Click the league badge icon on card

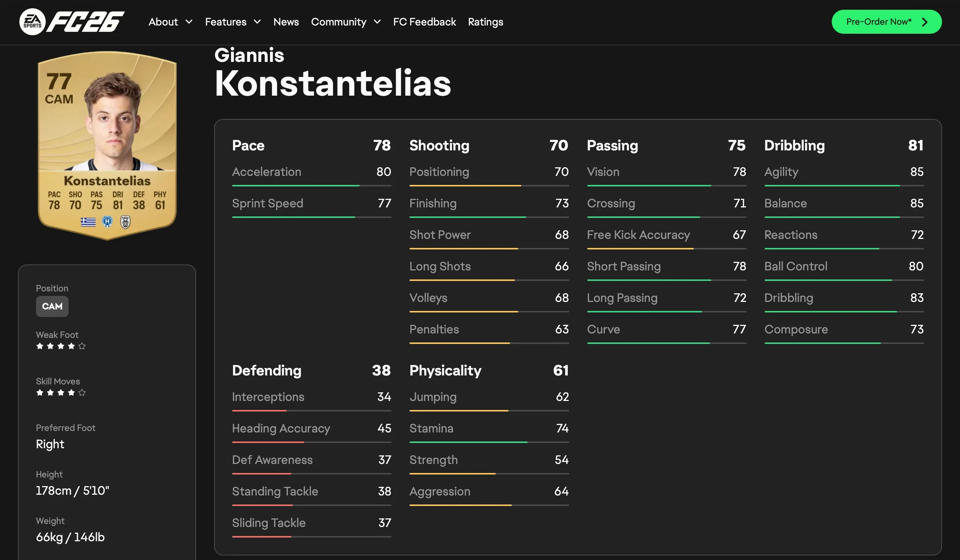click(x=107, y=222)
